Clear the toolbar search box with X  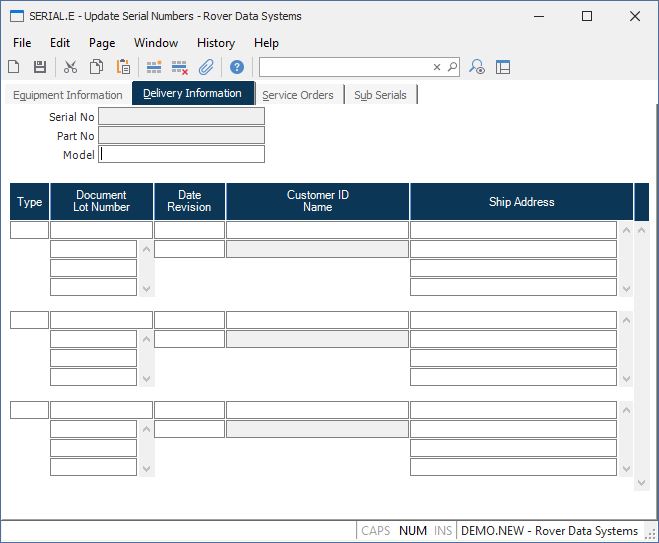(x=437, y=67)
